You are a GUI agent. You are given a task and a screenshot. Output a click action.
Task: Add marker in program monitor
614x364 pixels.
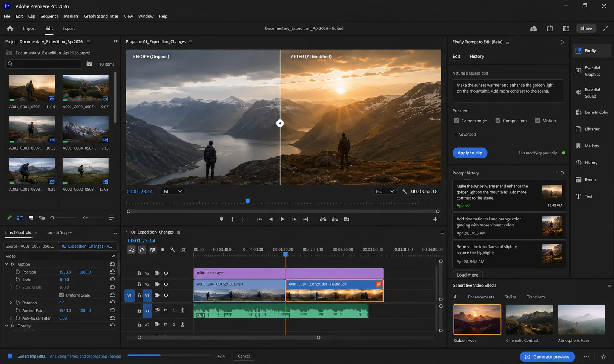221,219
